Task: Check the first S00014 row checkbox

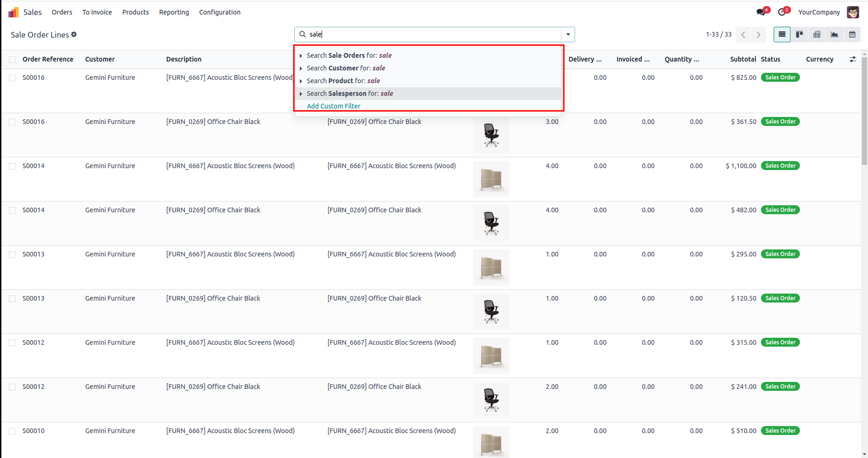Action: click(x=12, y=166)
